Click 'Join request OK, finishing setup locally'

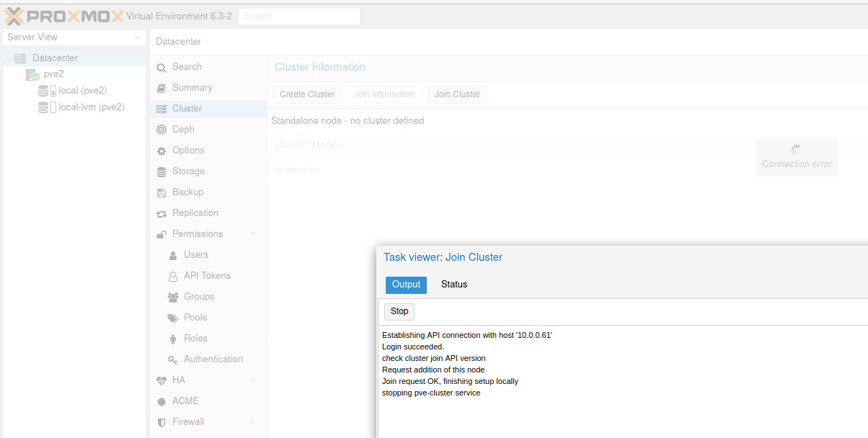(x=450, y=381)
